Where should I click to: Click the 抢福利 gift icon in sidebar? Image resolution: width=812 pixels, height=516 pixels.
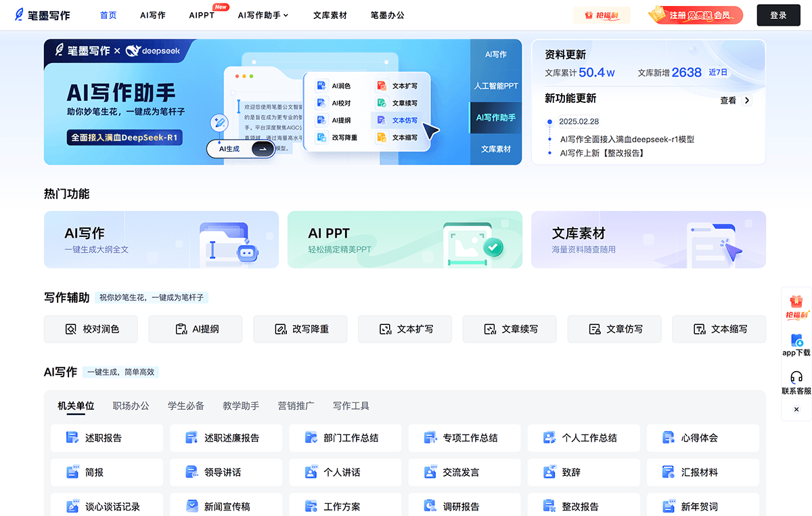pyautogui.click(x=796, y=302)
